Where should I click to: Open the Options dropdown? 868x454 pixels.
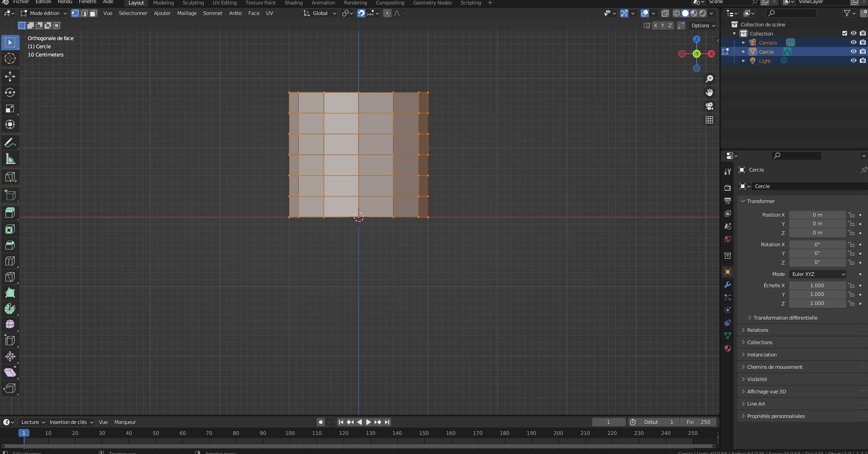pos(703,26)
